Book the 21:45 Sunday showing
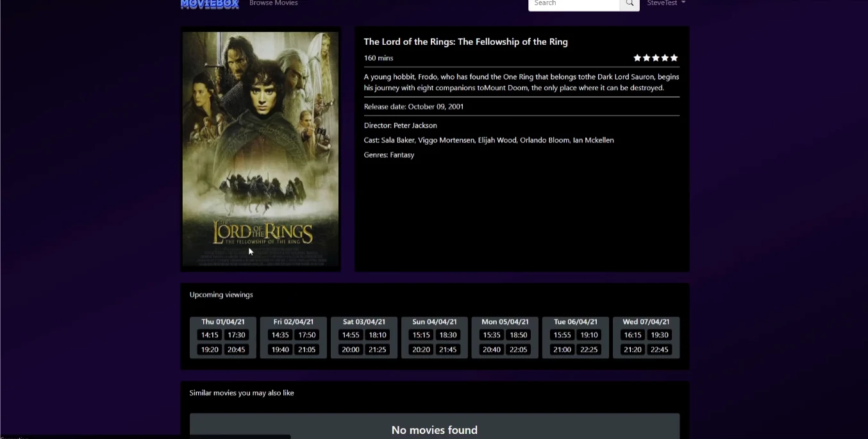 [448, 350]
